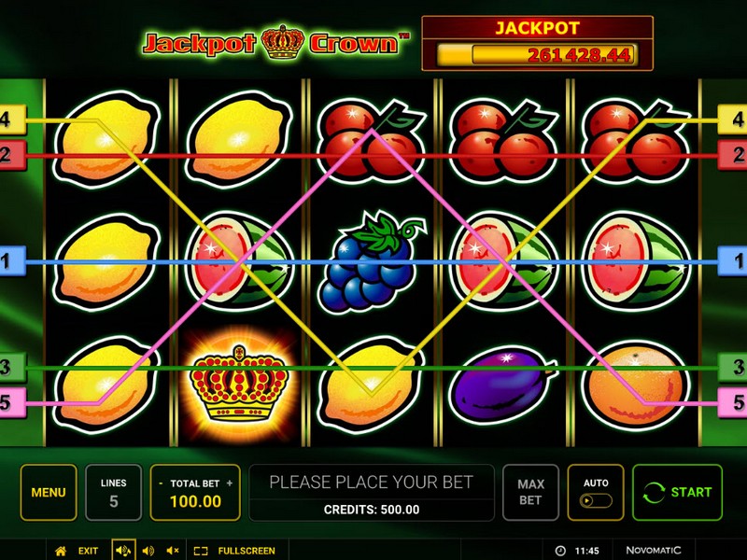The image size is (747, 560).
Task: Select payline 4 yellow marker on left
Action: [12, 119]
